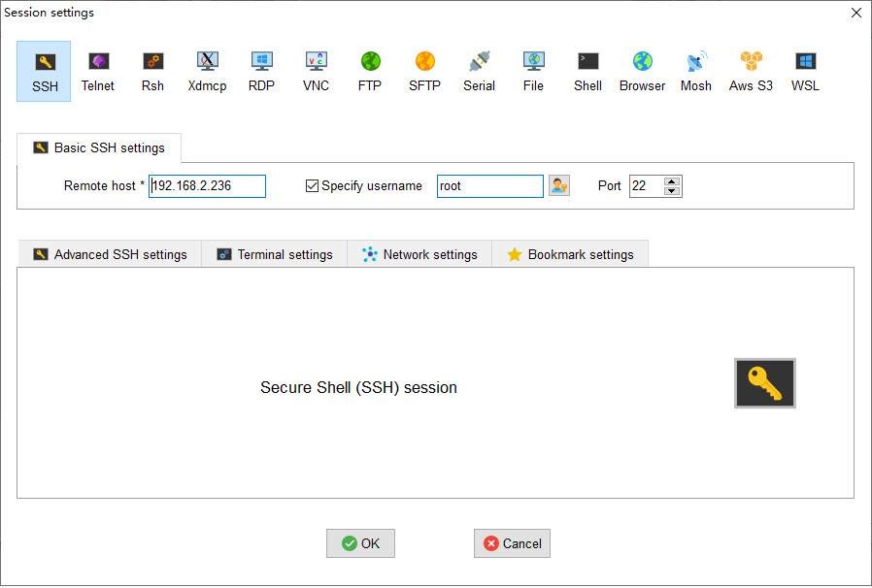Select the Aws S3 session icon
Image resolution: width=872 pixels, height=588 pixels.
pyautogui.click(x=751, y=71)
